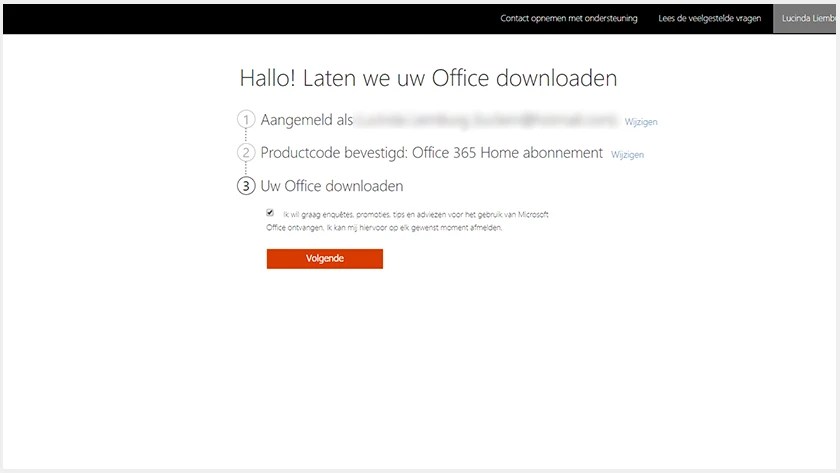Click the 'Ik wil graag enquêtes' checkbox label
The height and width of the screenshot is (473, 840).
416,215
